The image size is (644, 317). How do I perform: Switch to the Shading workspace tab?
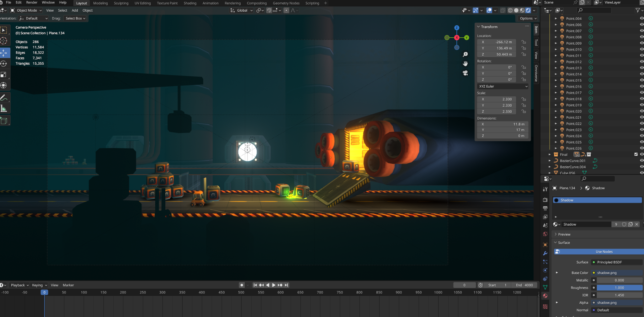pyautogui.click(x=190, y=3)
